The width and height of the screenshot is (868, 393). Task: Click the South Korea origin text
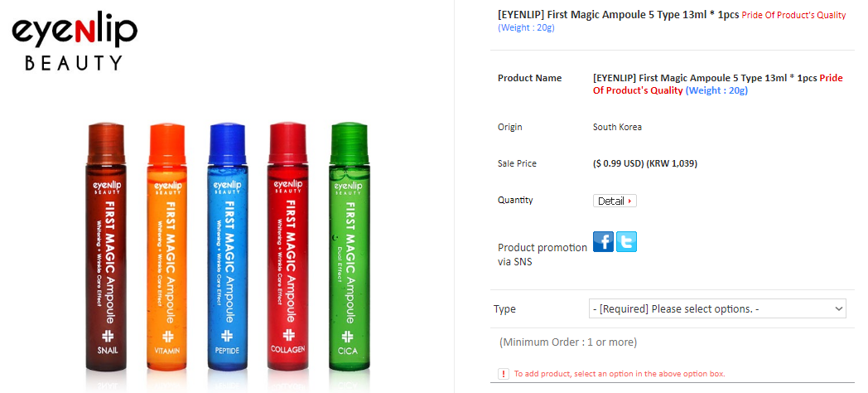tap(617, 127)
